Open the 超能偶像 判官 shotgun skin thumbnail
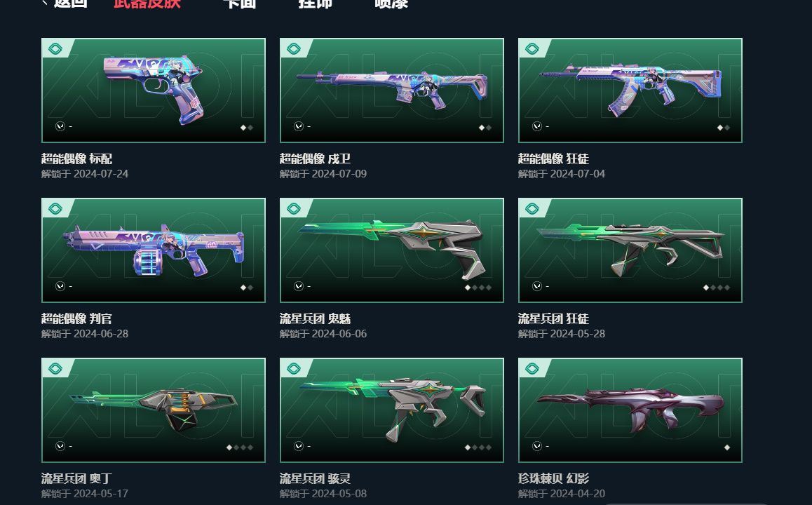This screenshot has height=505, width=812. 154,250
